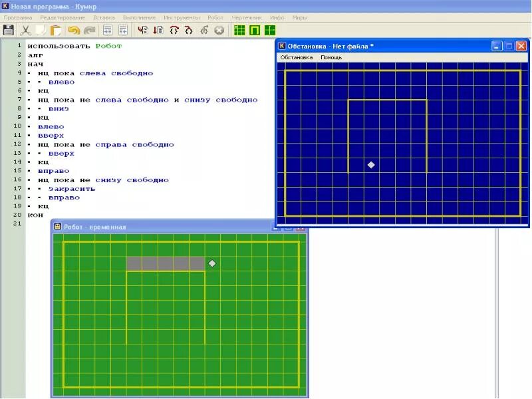Click the robot diamond in blue field
Viewport: 532px width, 399px height.
click(x=371, y=165)
